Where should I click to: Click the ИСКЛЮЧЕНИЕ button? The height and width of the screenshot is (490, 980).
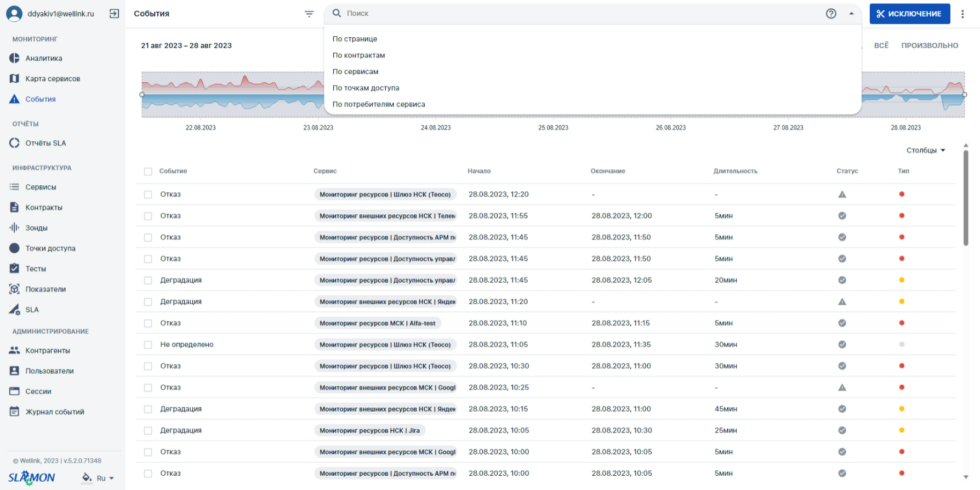click(x=909, y=14)
